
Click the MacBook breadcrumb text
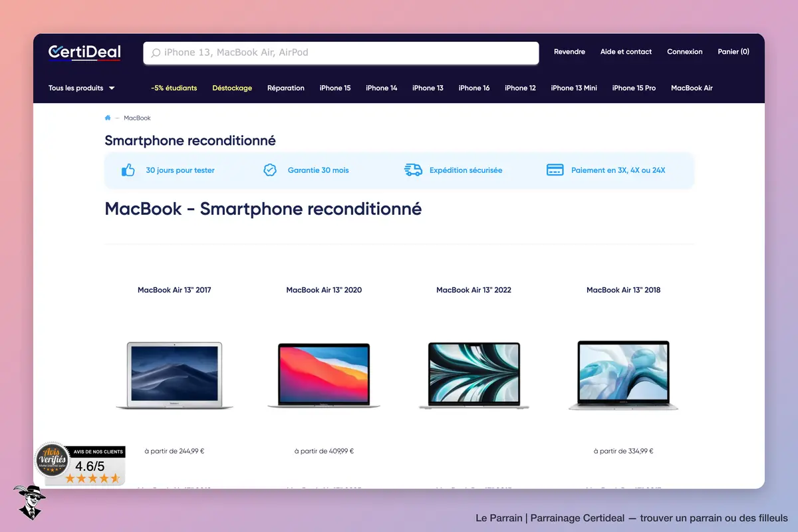click(x=137, y=118)
